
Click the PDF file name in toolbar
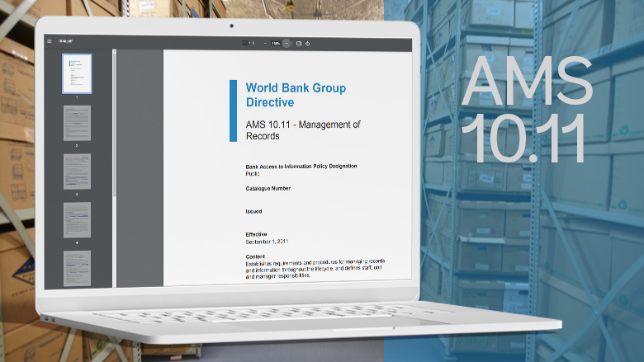point(65,41)
